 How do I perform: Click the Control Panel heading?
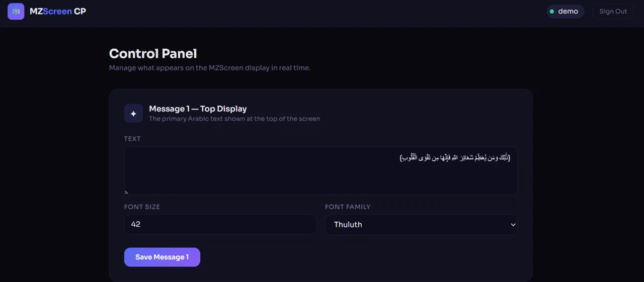(x=153, y=54)
